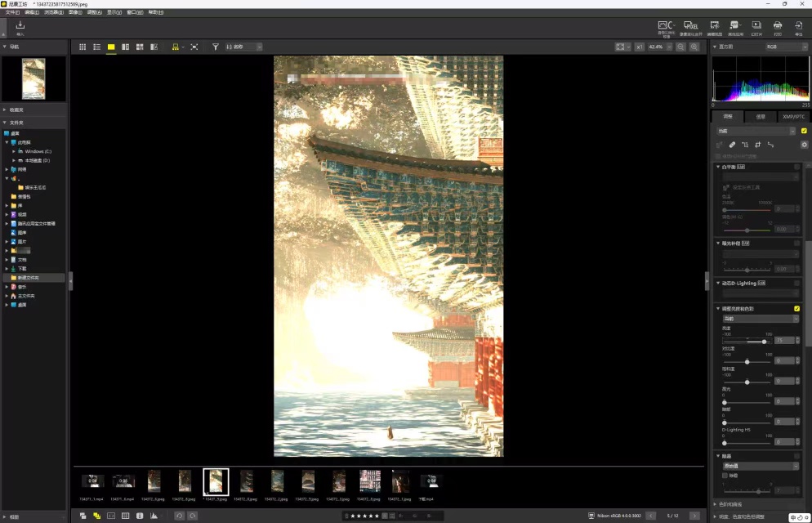Screen dimensions: 812x523
Task: Click the x1 actual size button
Action: 640,47
